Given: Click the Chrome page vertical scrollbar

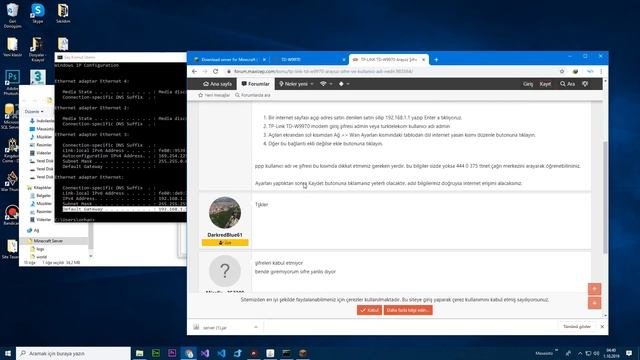Looking at the screenshot, I should pyautogui.click(x=605, y=198).
